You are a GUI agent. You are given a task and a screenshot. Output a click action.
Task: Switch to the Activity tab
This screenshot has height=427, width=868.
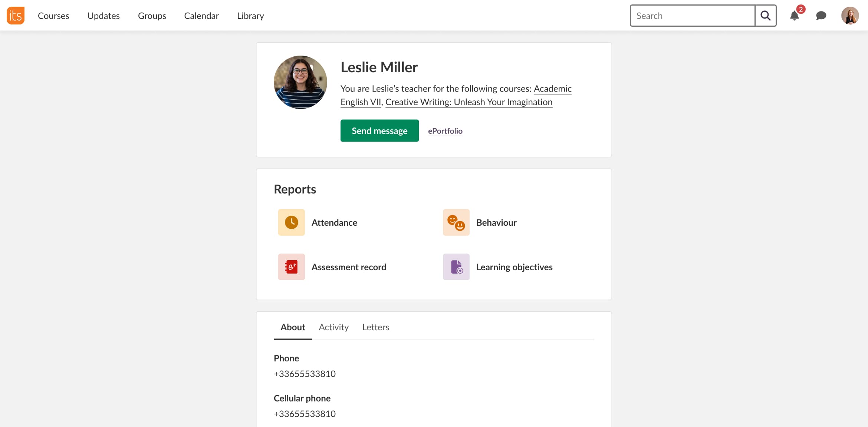[x=333, y=327]
